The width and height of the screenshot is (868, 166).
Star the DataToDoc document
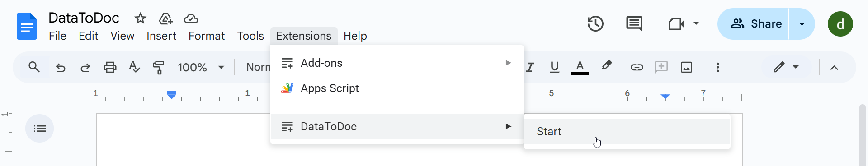click(x=140, y=18)
